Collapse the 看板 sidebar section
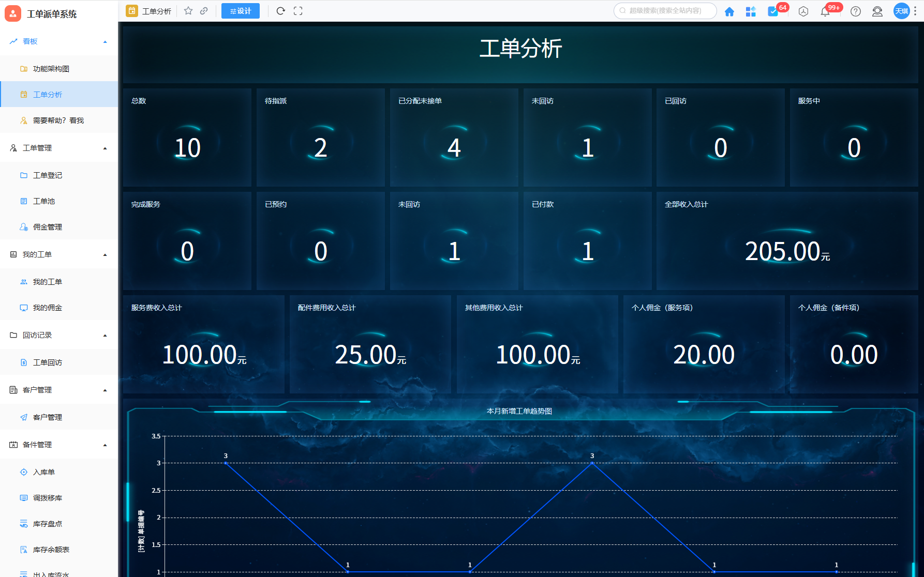924x577 pixels. (x=105, y=42)
